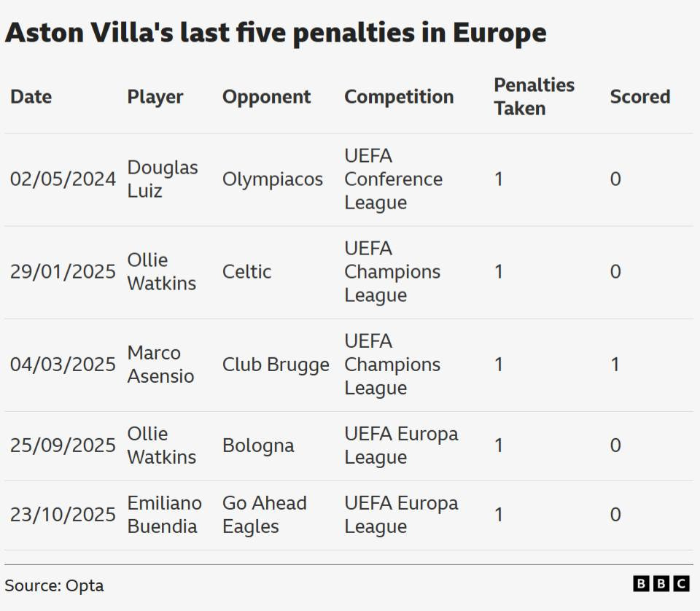
Task: Click the Opponent column header
Action: pos(267,97)
